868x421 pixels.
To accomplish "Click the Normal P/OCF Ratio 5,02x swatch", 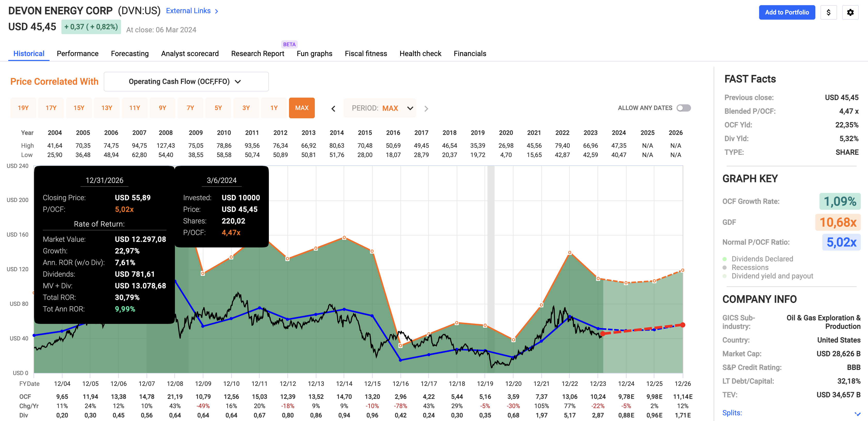I will [x=841, y=242].
